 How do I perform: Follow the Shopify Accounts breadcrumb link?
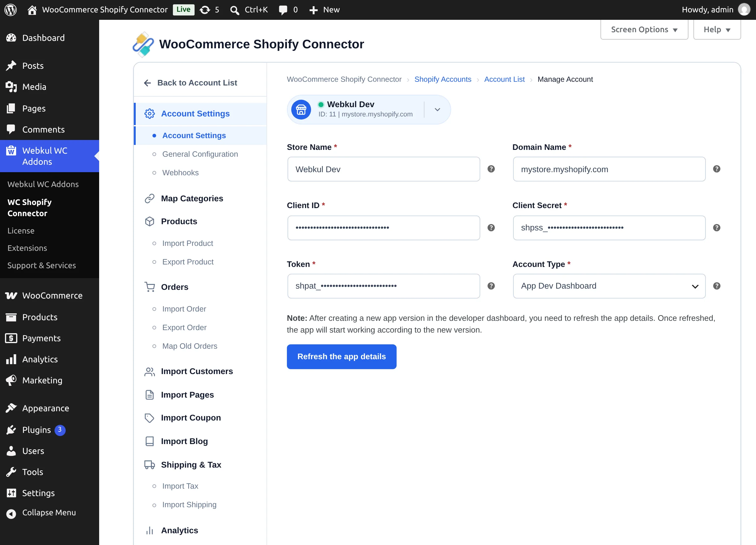[x=443, y=79]
